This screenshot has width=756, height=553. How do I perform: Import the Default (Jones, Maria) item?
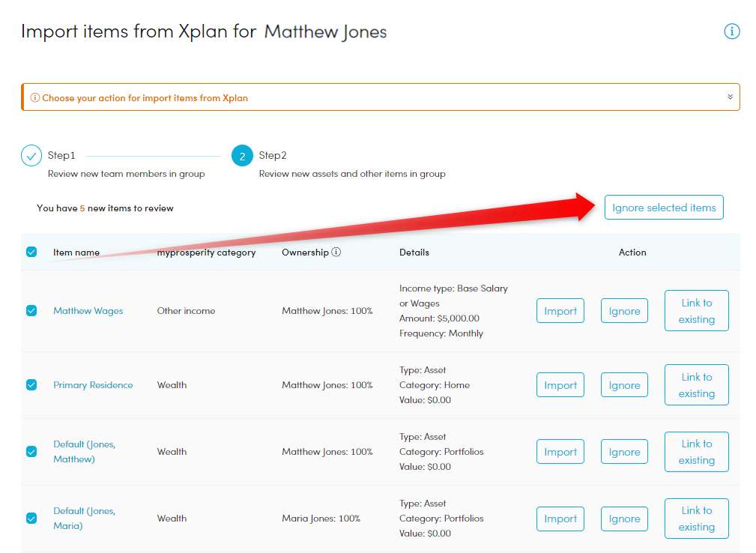tap(560, 519)
